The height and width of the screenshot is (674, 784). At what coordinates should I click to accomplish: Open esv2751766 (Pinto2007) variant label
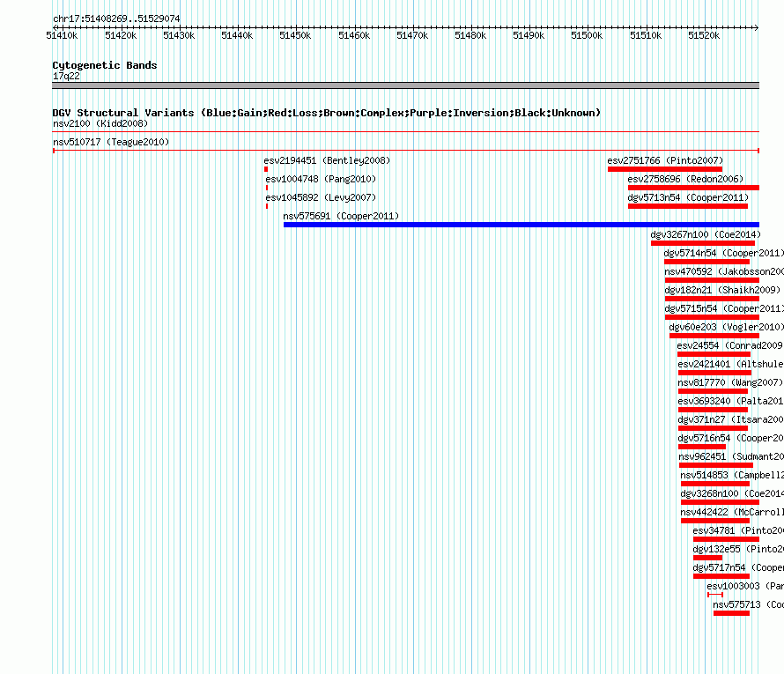(x=665, y=160)
